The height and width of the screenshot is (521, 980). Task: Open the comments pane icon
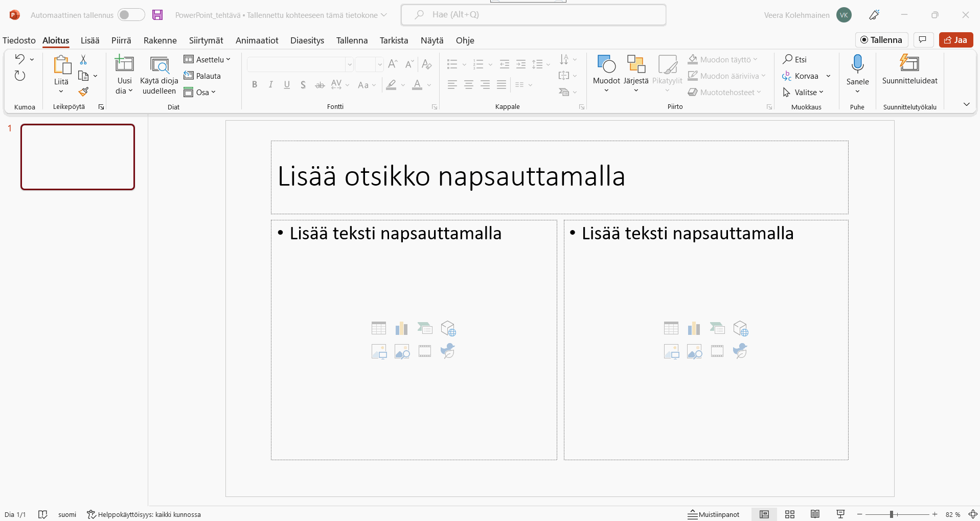[x=923, y=40]
